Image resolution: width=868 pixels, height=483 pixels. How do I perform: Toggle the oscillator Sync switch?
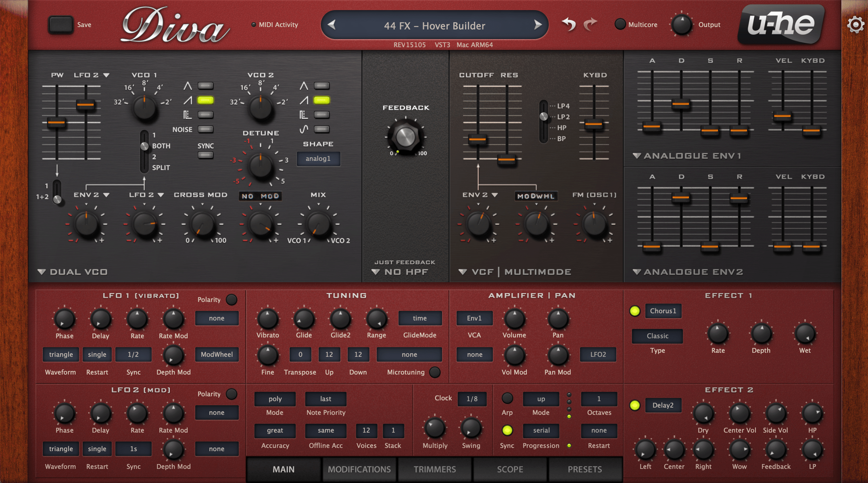tap(205, 155)
